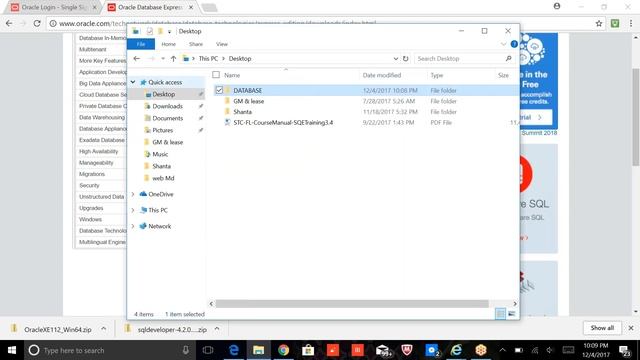This screenshot has height=360, width=640.
Task: Click Upgrades link on Oracle page
Action: [91, 208]
